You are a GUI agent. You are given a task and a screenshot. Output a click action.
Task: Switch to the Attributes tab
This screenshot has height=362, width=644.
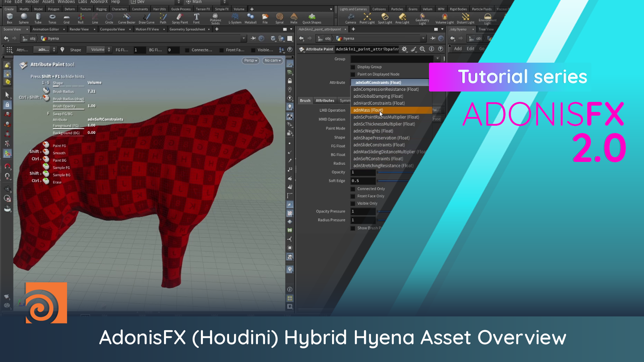[325, 101]
